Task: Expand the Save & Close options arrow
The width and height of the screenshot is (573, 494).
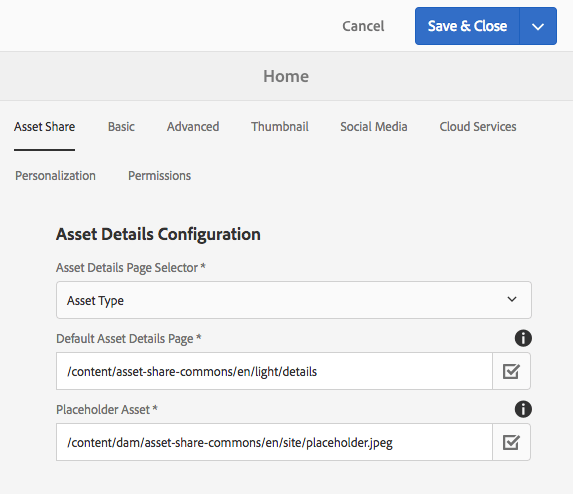Action: (x=538, y=26)
